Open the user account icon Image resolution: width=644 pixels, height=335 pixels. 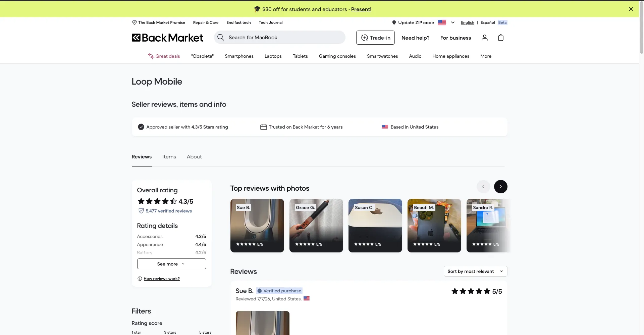click(x=484, y=38)
